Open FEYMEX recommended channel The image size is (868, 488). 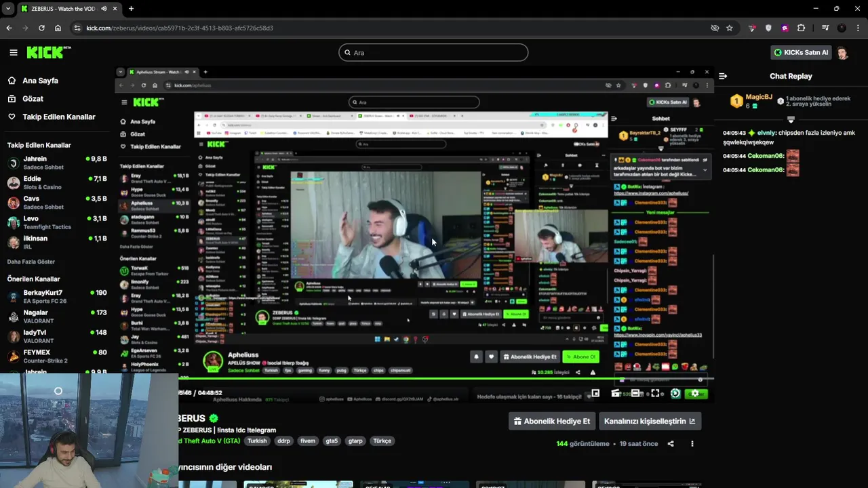[x=57, y=356]
